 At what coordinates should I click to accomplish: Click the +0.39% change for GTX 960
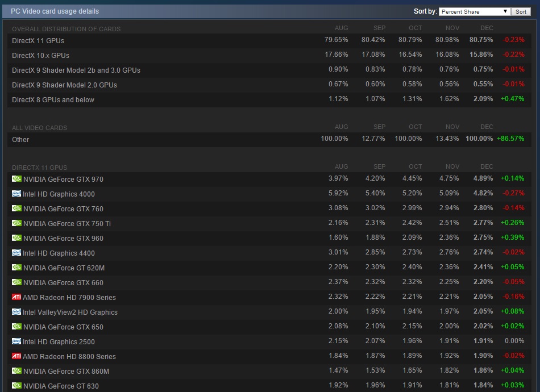point(513,237)
